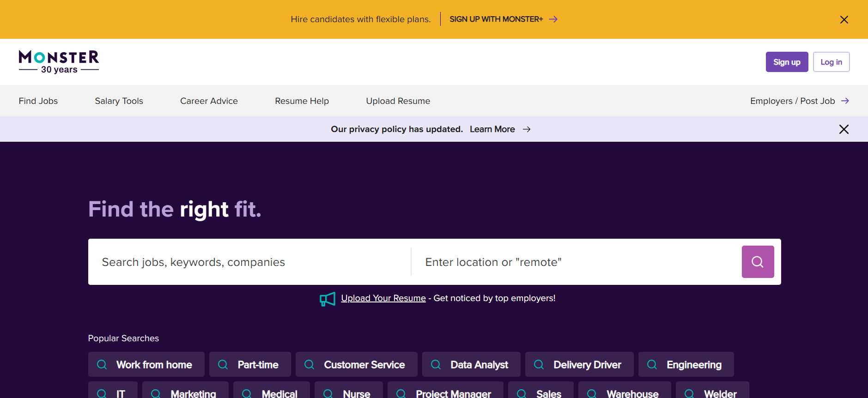Select the Welder popular search chip
Image resolution: width=868 pixels, height=398 pixels.
pyautogui.click(x=712, y=390)
